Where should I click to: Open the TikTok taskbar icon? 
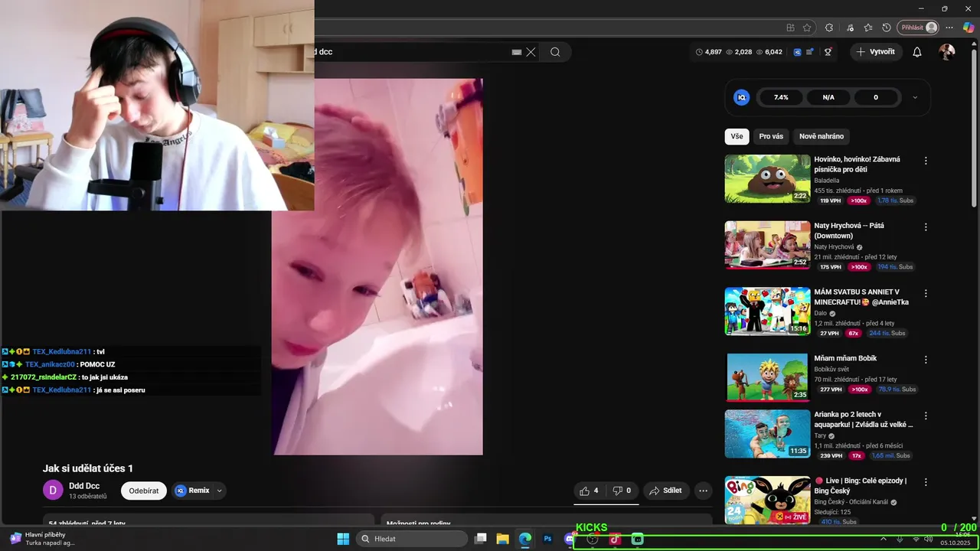[615, 539]
